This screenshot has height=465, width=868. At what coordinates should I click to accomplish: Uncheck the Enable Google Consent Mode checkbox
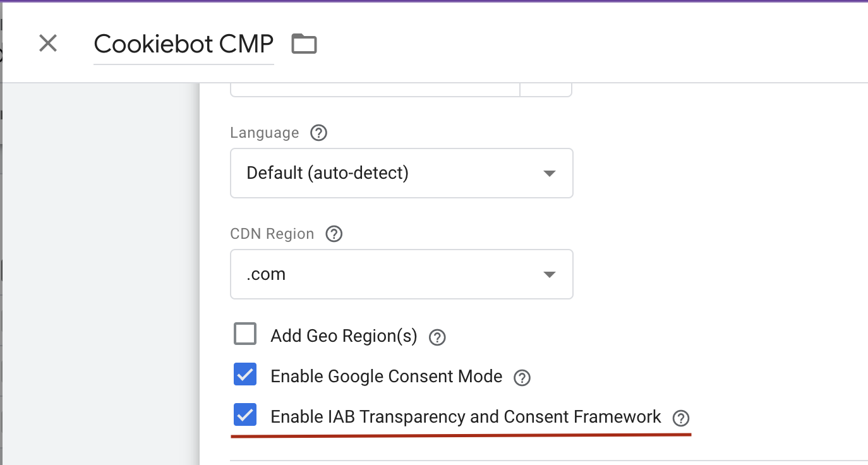[x=245, y=375]
